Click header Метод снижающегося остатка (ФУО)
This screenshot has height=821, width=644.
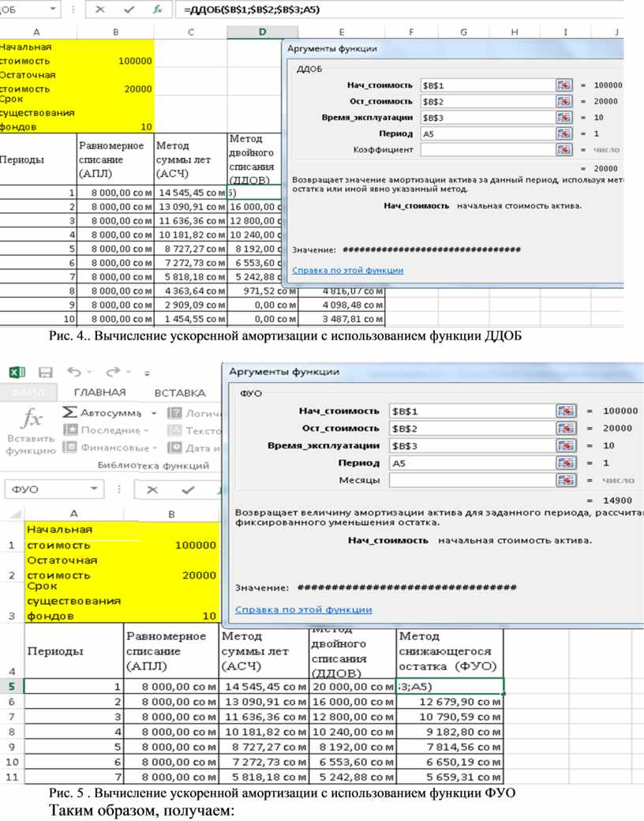pyautogui.click(x=450, y=651)
